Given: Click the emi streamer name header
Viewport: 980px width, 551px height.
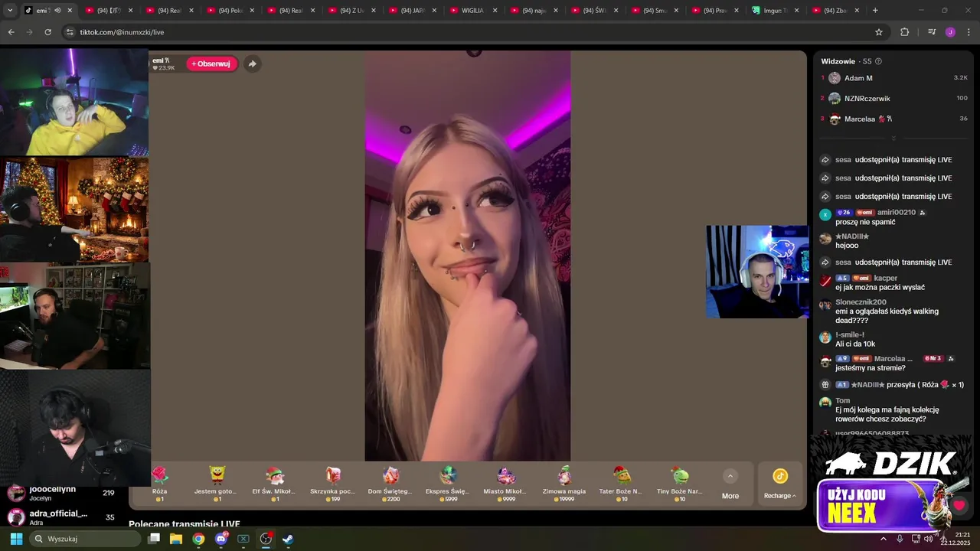Looking at the screenshot, I should tap(160, 60).
